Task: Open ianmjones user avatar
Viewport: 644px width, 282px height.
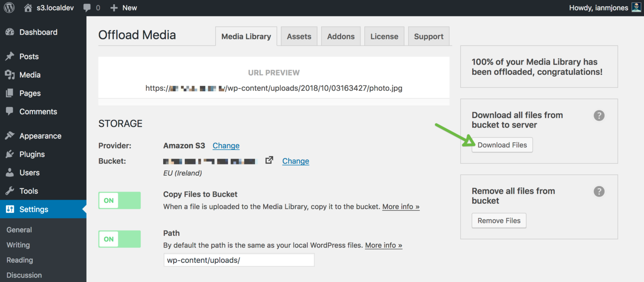Action: point(636,8)
